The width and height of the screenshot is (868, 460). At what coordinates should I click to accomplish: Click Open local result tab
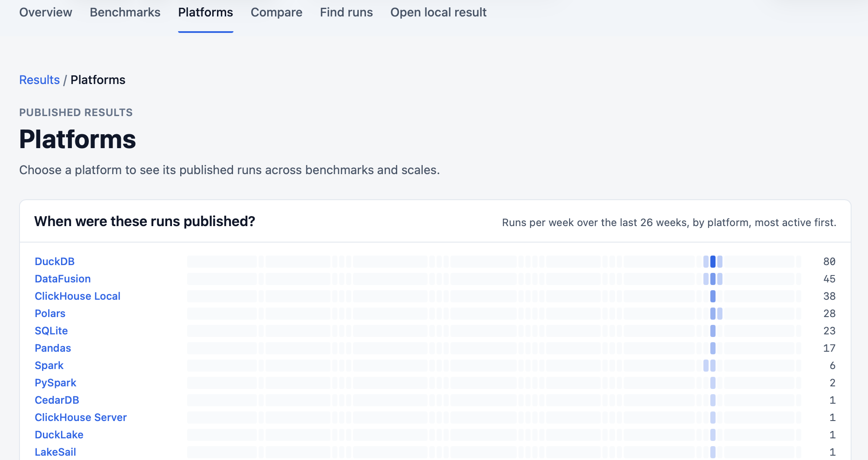438,12
